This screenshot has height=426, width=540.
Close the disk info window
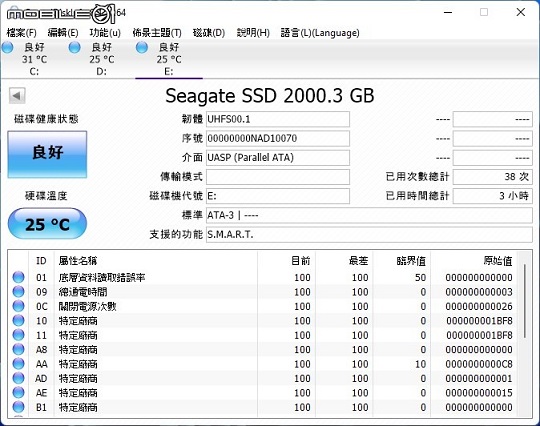(521, 12)
